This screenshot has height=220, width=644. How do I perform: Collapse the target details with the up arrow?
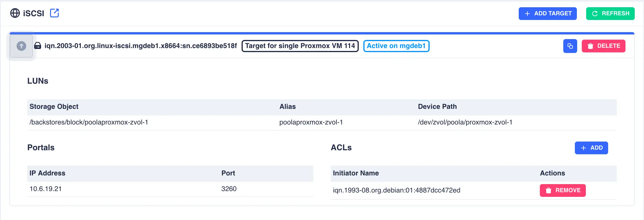pos(21,46)
